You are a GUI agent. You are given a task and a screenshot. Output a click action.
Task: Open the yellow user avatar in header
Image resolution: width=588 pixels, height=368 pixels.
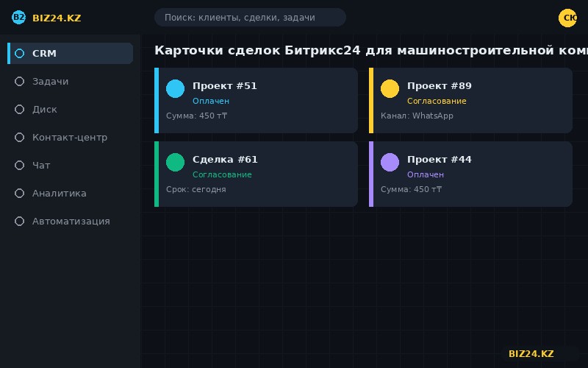pos(567,18)
